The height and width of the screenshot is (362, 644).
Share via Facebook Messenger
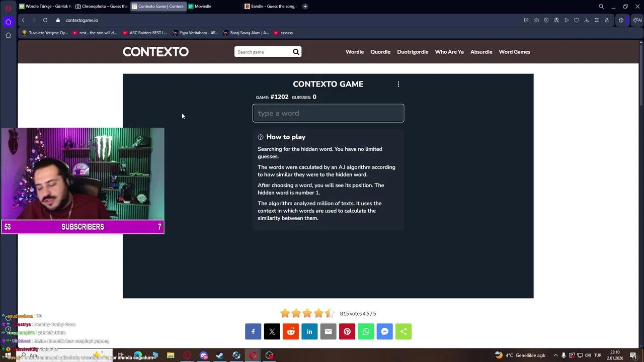(x=384, y=331)
